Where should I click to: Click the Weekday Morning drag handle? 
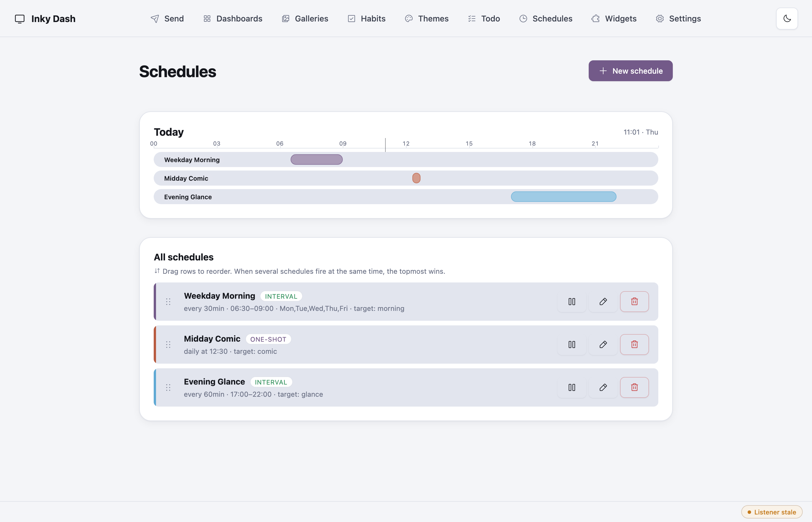(x=168, y=302)
